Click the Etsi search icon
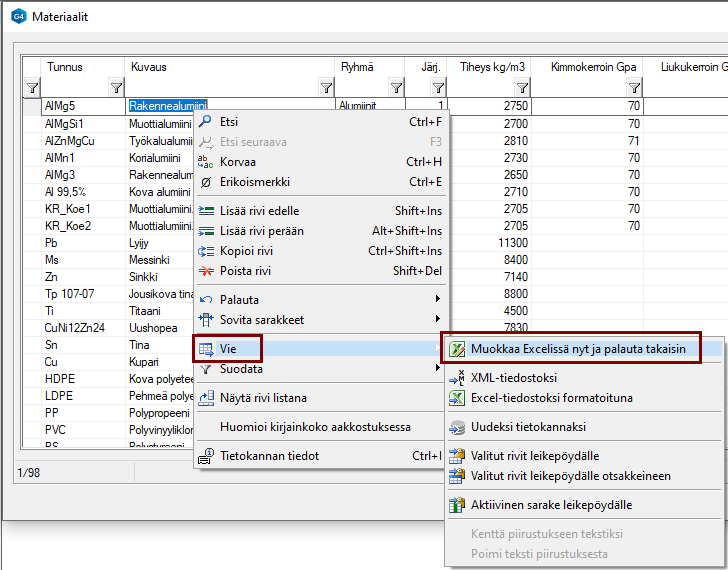This screenshot has height=570, width=728. (x=206, y=122)
